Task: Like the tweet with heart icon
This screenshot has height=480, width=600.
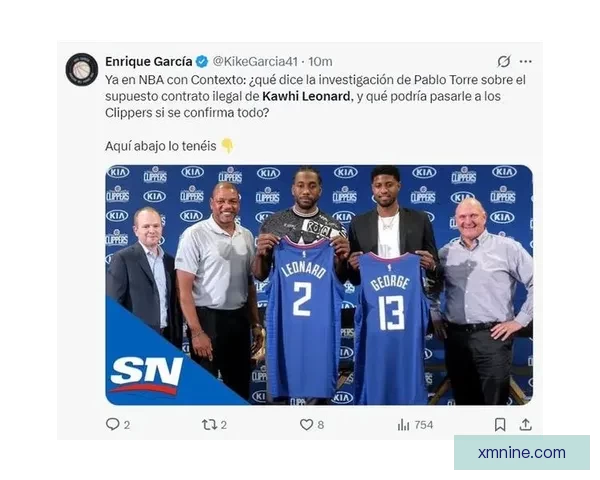Action: point(306,424)
